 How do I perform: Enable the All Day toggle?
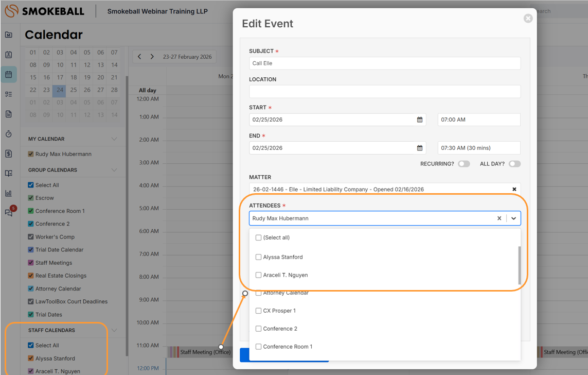(x=514, y=164)
